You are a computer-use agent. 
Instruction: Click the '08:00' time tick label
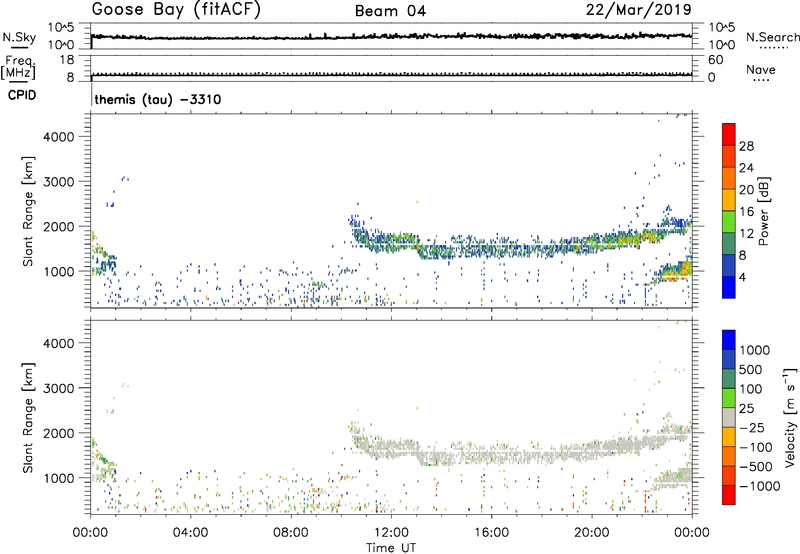tap(291, 533)
